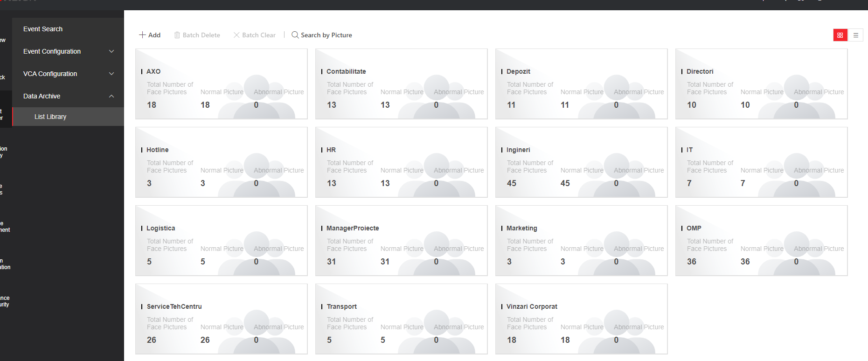This screenshot has width=868, height=361.
Task: Click the Search by Picture magnifier icon
Action: pyautogui.click(x=295, y=35)
